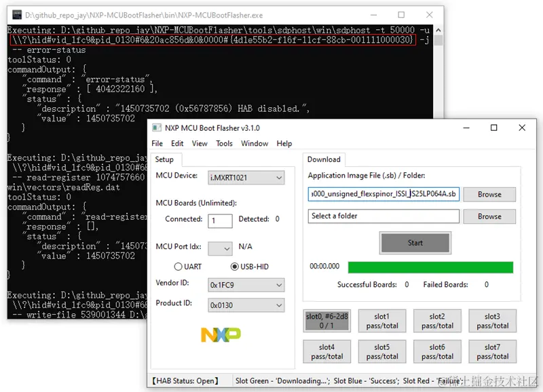Expand the Product ID combo box
The width and height of the screenshot is (543, 392).
[x=246, y=305]
